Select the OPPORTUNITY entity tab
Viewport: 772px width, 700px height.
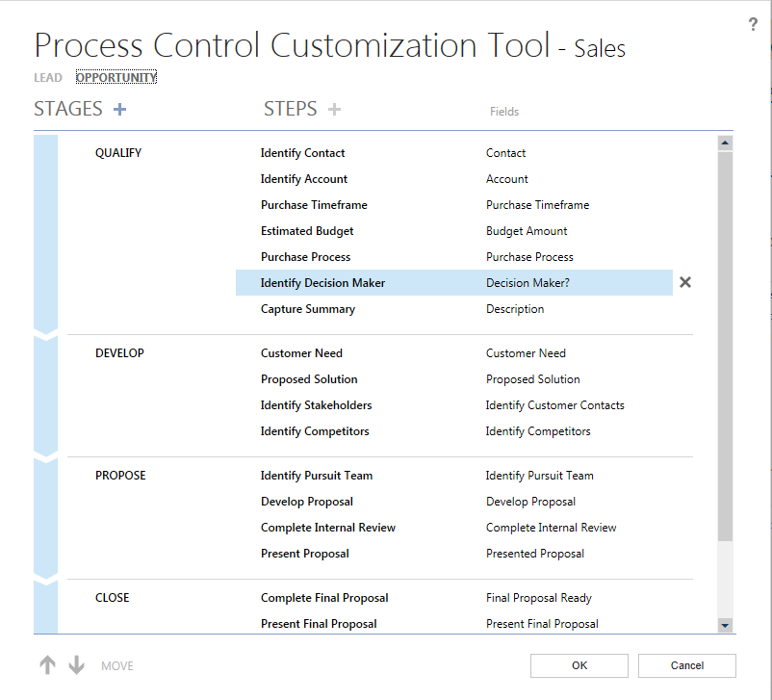pos(116,78)
